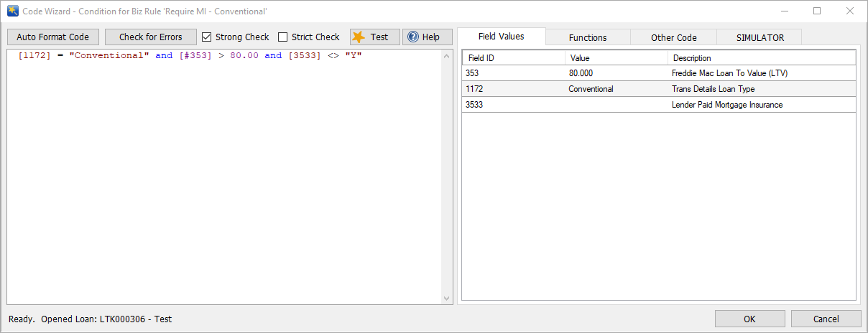Enable the Strict Check checkbox
Screen dimensions: 868x333
(283, 37)
